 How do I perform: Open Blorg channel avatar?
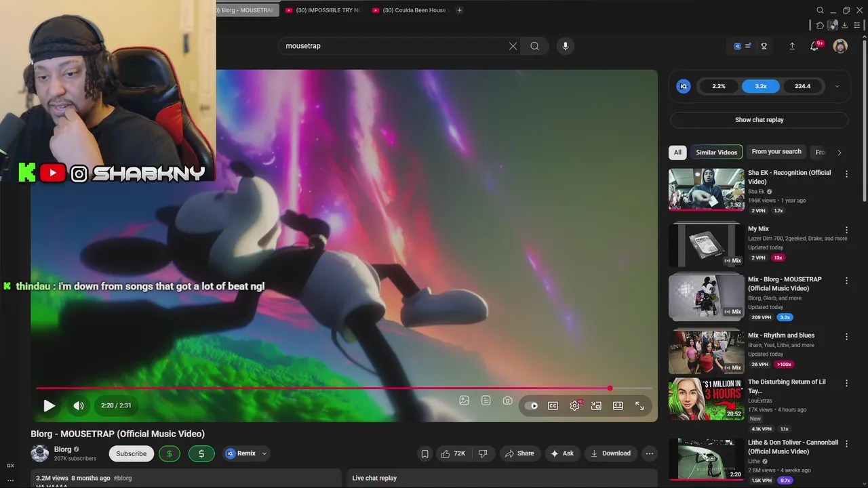click(40, 453)
